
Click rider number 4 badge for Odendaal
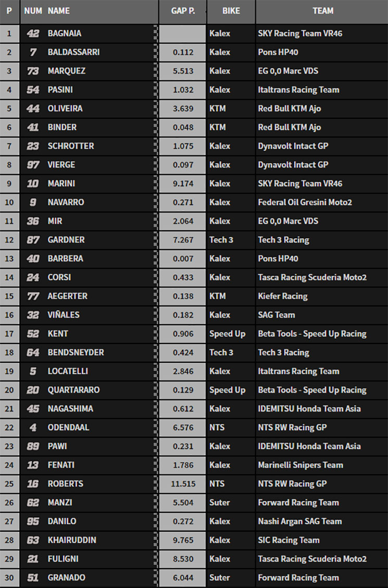[x=33, y=427]
